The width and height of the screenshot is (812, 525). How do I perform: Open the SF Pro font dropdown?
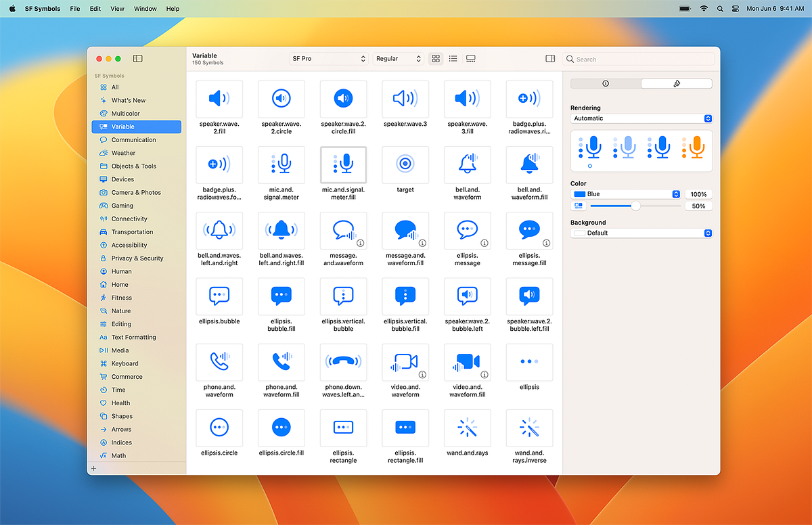click(x=329, y=59)
